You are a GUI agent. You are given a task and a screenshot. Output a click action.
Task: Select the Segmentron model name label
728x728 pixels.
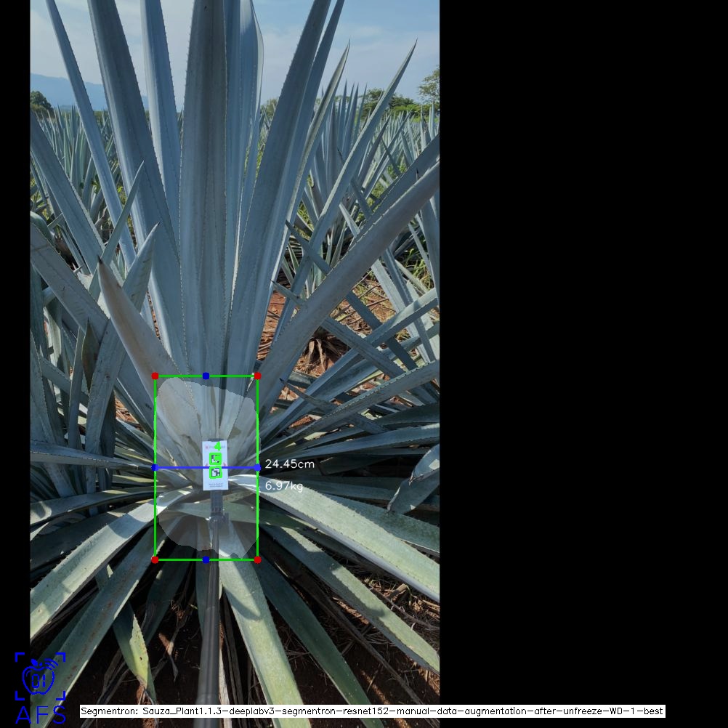point(373,711)
